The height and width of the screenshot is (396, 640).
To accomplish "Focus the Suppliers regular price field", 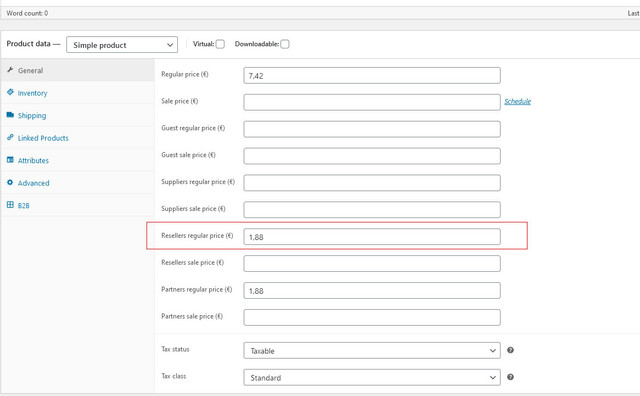I will (372, 183).
